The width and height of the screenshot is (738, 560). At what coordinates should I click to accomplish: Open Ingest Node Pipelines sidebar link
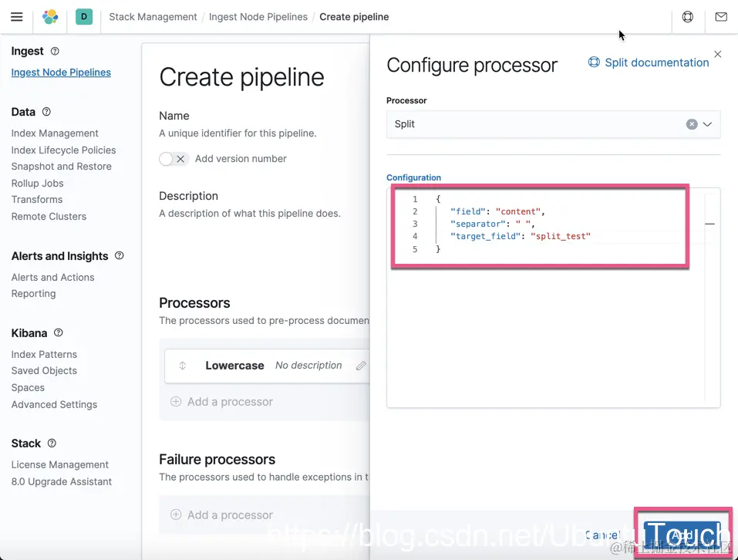pos(61,72)
